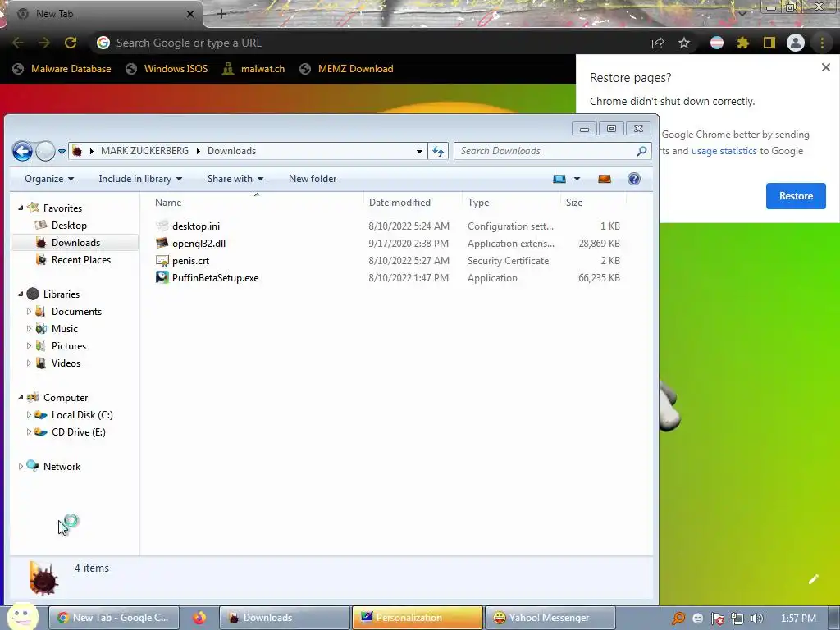Image resolution: width=840 pixels, height=630 pixels.
Task: Open a new Chrome tab
Action: pyautogui.click(x=221, y=14)
